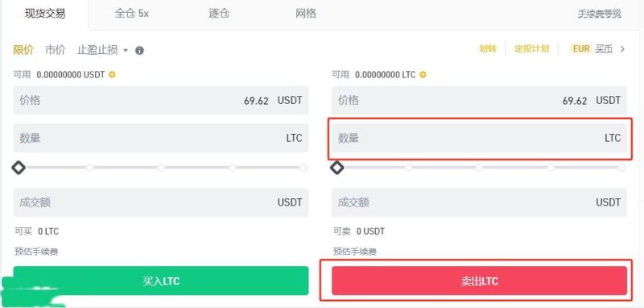Click the plus coin icon next to LTC balance
Viewport: 644px width, 308px height.
(x=423, y=75)
